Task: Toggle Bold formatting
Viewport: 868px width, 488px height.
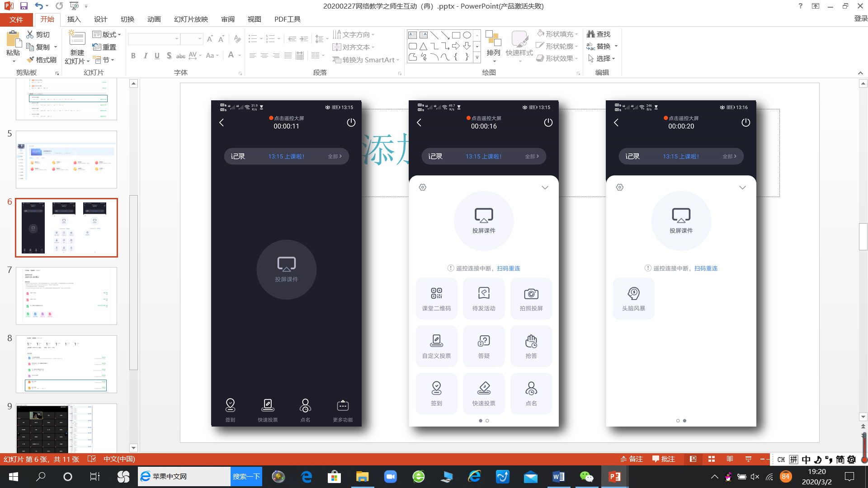Action: [133, 56]
